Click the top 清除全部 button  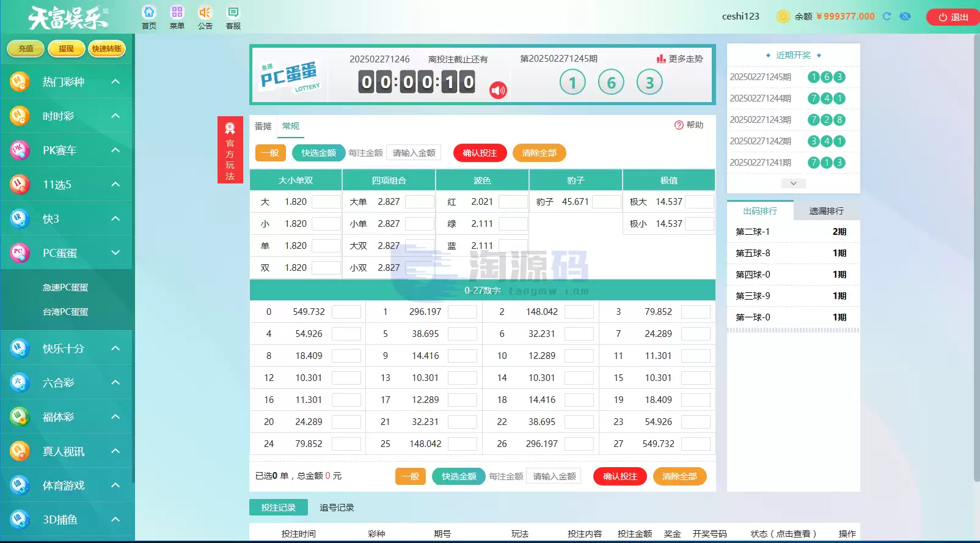pos(539,153)
